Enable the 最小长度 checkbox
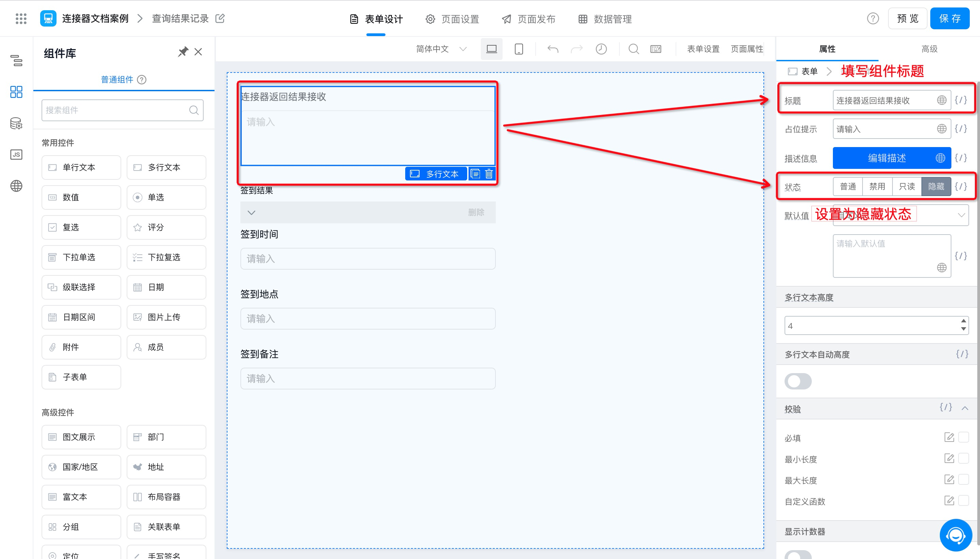Viewport: 980px width, 559px height. pyautogui.click(x=964, y=458)
